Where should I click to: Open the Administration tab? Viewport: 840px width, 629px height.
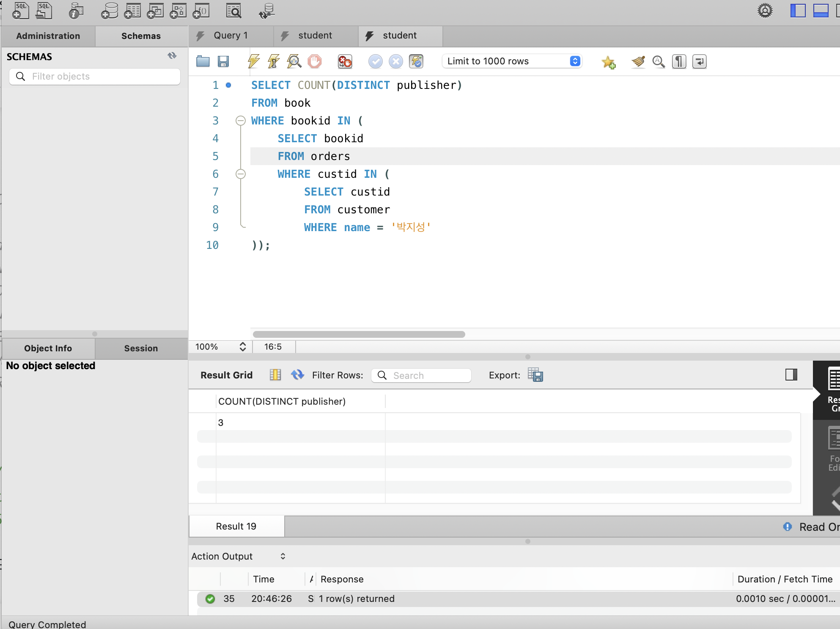48,36
